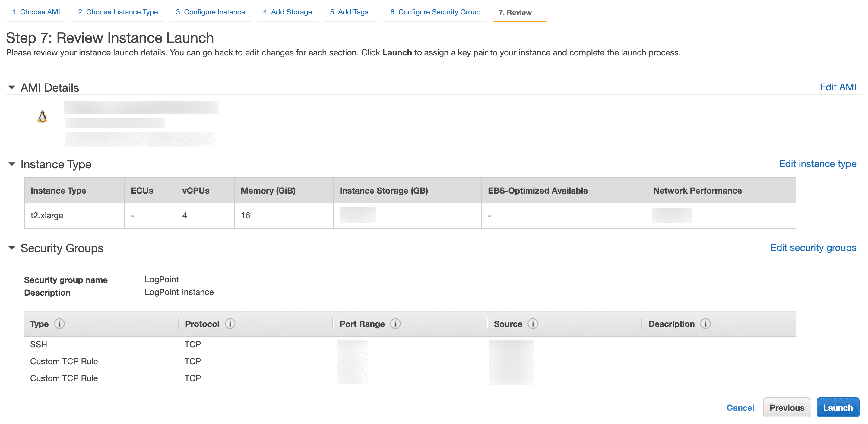Switch to the Choose AMI tab

(x=36, y=12)
